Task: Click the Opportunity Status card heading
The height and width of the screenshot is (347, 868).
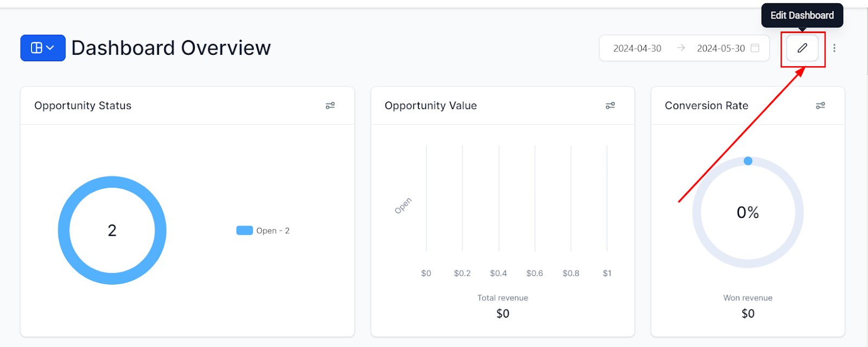Action: pos(82,105)
